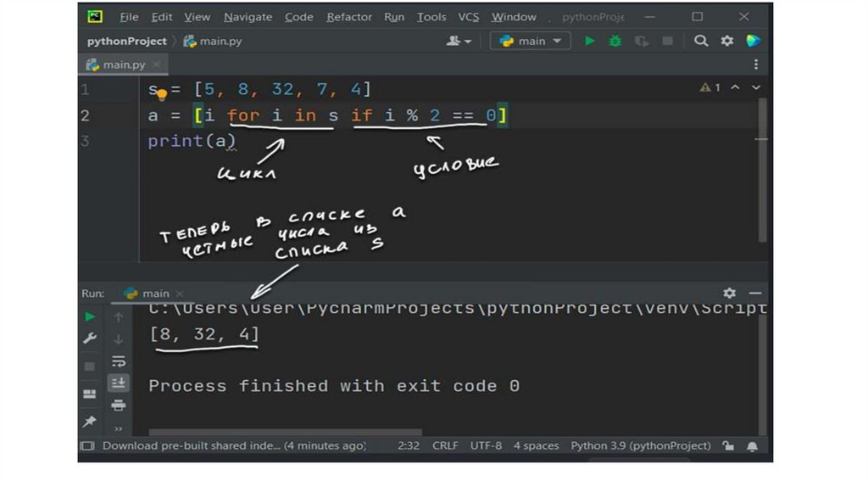Image resolution: width=868 pixels, height=487 pixels.
Task: Change UTF-8 file encoding in status bar
Action: click(x=486, y=446)
